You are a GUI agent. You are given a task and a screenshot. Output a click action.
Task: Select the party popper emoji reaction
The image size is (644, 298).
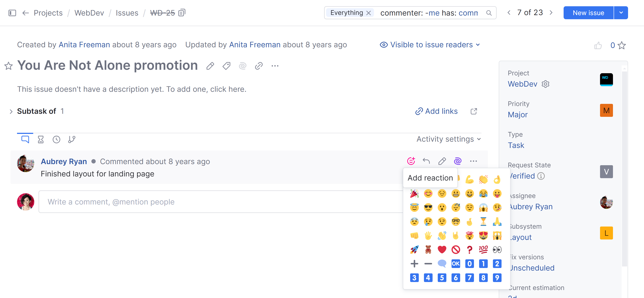tap(414, 193)
